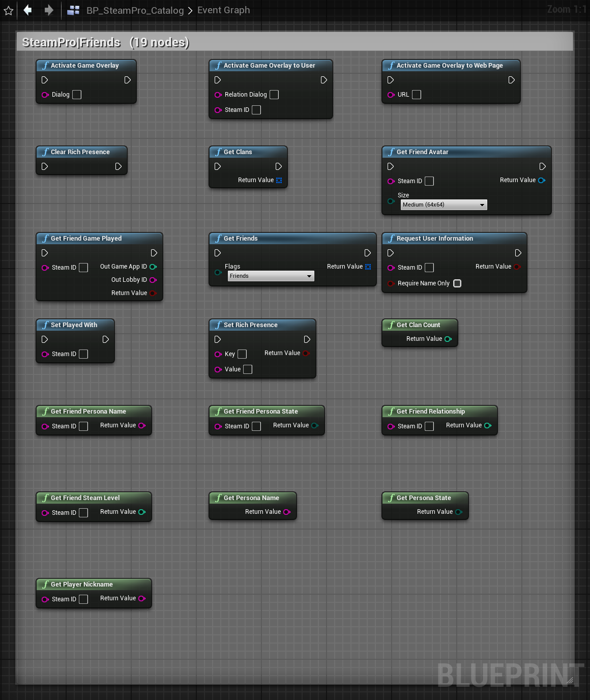Screen dimensions: 590x700
Task: Click Steam ID field on Get Friend Game Played
Action: [83, 268]
